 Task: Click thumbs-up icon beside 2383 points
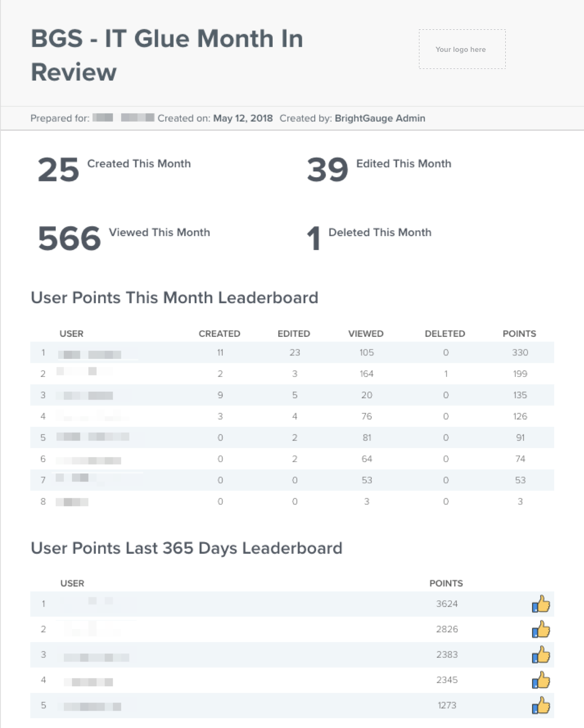[541, 655]
